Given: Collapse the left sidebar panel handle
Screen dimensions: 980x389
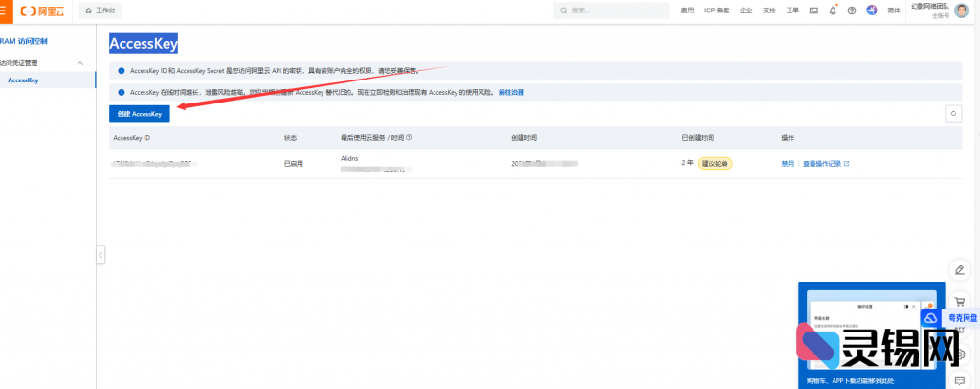Looking at the screenshot, I should click(x=100, y=254).
